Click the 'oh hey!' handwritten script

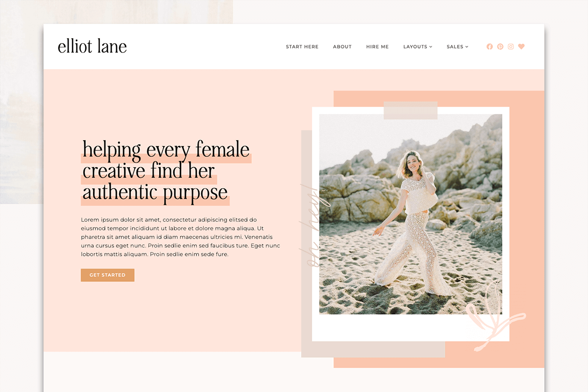point(313,225)
